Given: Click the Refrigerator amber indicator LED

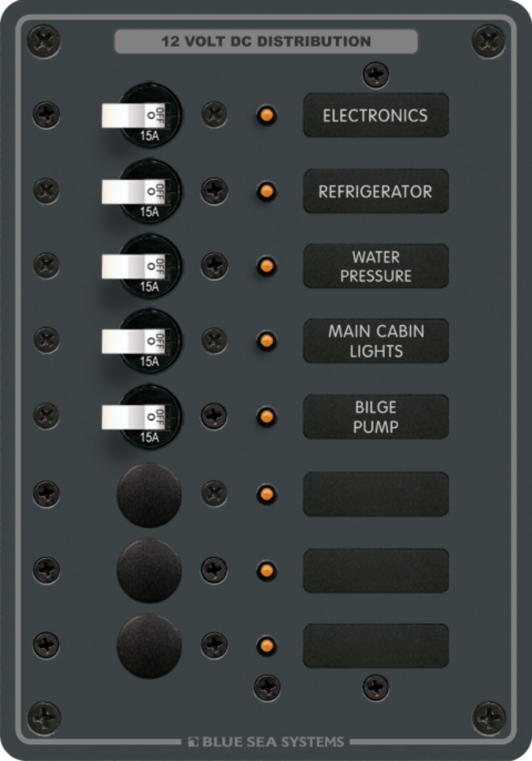Looking at the screenshot, I should [x=267, y=191].
